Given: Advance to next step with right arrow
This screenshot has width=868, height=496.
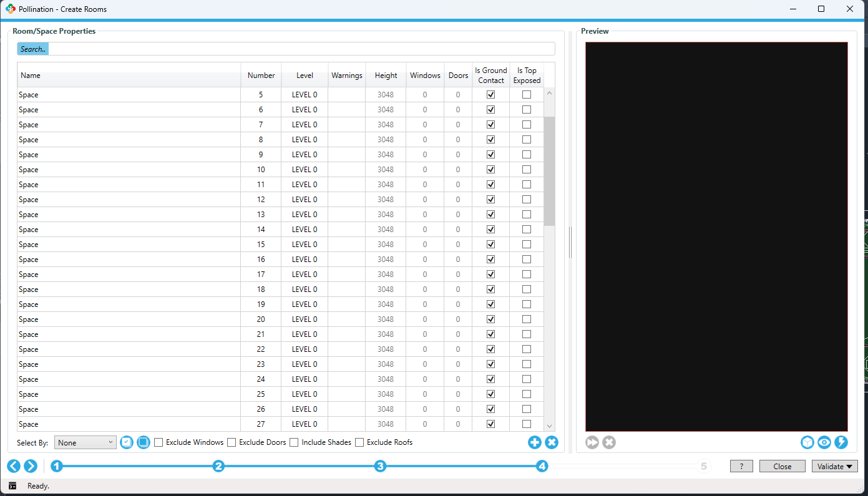Looking at the screenshot, I should point(30,466).
